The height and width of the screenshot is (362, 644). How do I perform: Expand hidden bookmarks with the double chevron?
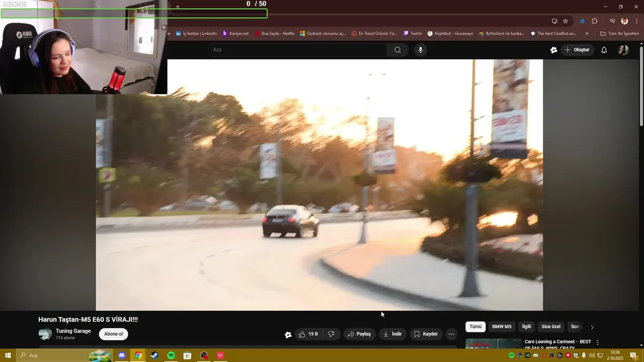click(587, 34)
